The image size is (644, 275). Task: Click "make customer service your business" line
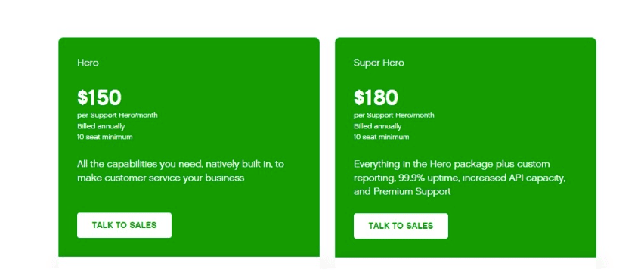(160, 178)
